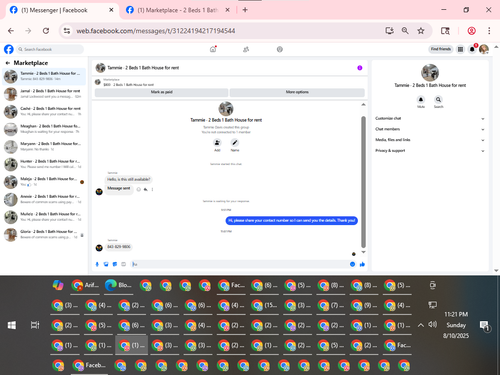Go back using the Marketplace back arrow
This screenshot has height=375, width=500.
(x=8, y=63)
